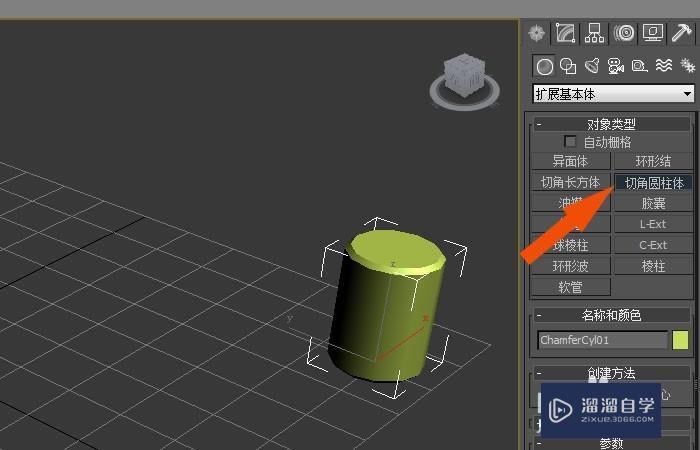700x450 pixels.
Task: Select the Cameras category icon
Action: (x=616, y=67)
